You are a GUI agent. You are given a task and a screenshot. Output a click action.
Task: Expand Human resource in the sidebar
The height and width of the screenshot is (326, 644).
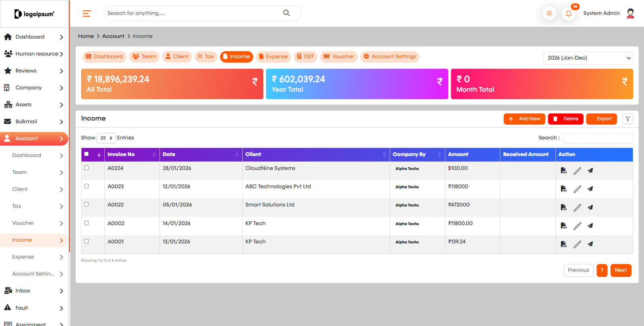[x=34, y=54]
